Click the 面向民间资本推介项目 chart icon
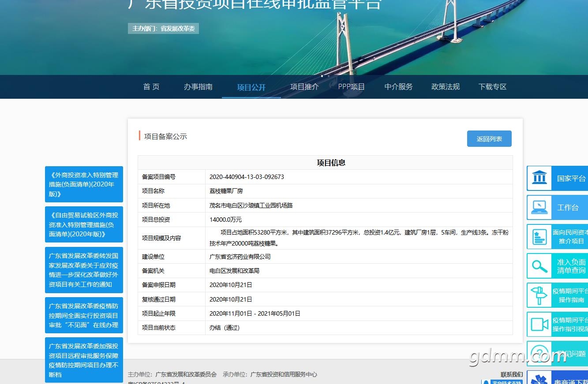588x384 pixels. 539,237
